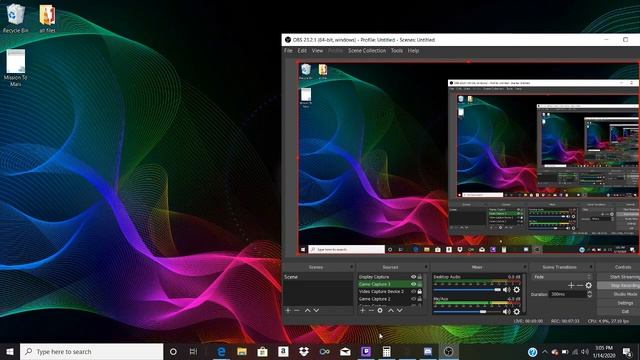Open Scene Collection menu
The width and height of the screenshot is (640, 360).
pos(367,51)
